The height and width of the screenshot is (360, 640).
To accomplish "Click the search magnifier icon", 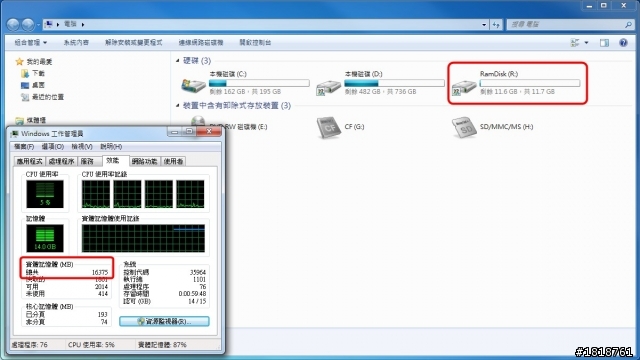I will coord(628,24).
